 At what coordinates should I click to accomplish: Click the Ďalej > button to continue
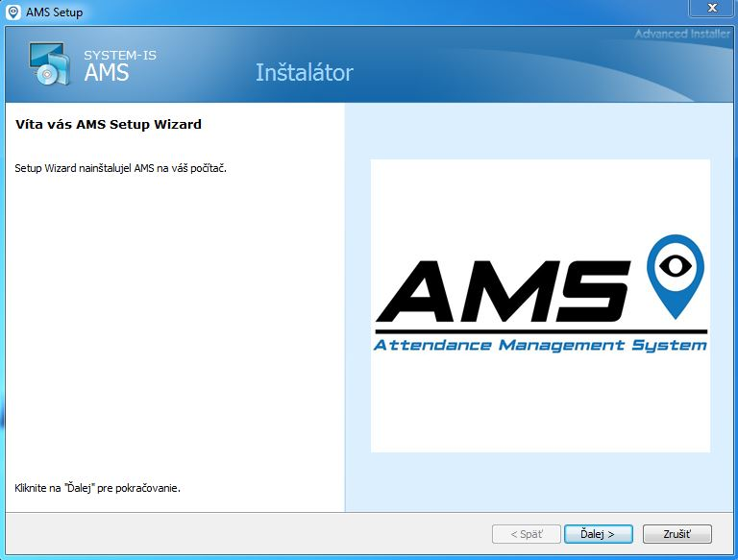click(599, 534)
